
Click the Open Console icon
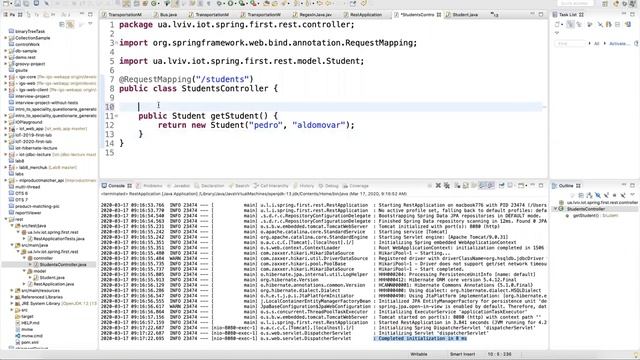(521, 186)
